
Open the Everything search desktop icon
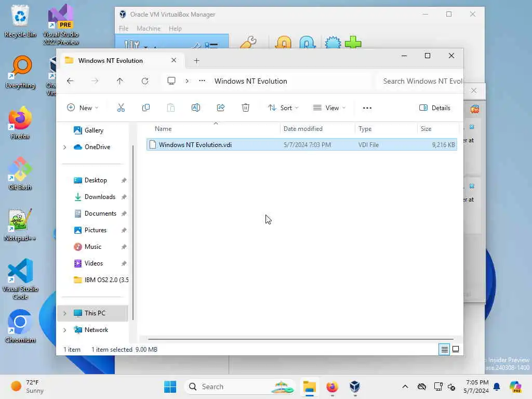coord(20,72)
